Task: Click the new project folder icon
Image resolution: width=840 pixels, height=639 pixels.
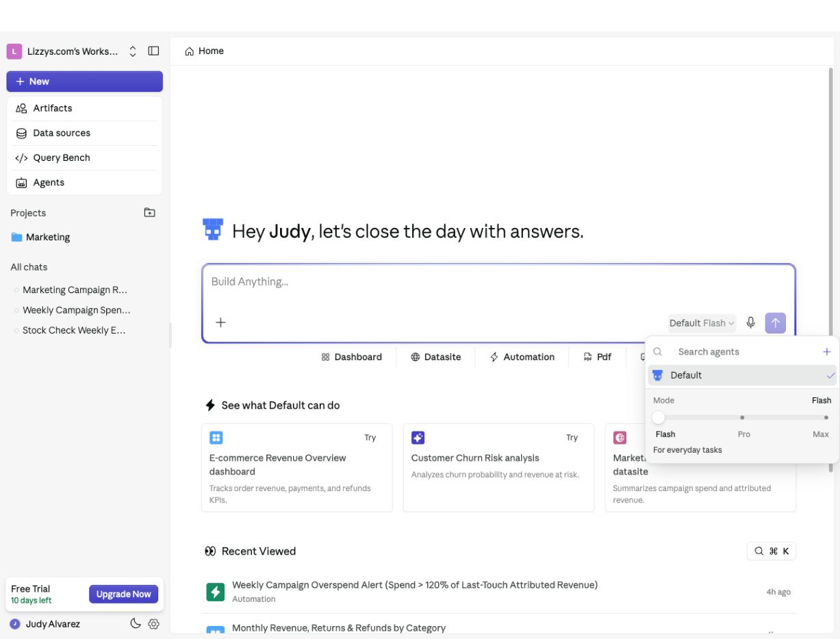Action: [149, 212]
